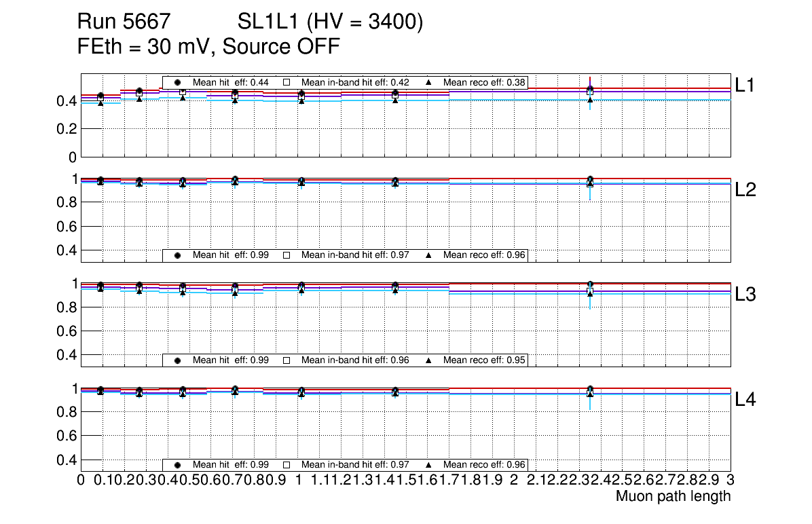Click the open square marker in L4 legend
Image resolution: width=812 pixels, height=524 pixels.
(x=286, y=465)
